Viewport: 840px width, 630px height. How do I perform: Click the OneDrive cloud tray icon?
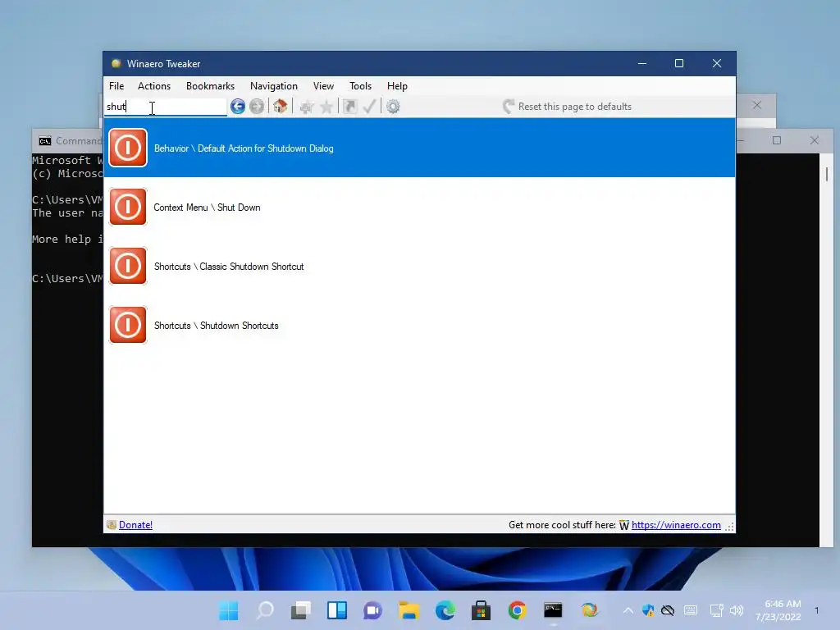668,610
